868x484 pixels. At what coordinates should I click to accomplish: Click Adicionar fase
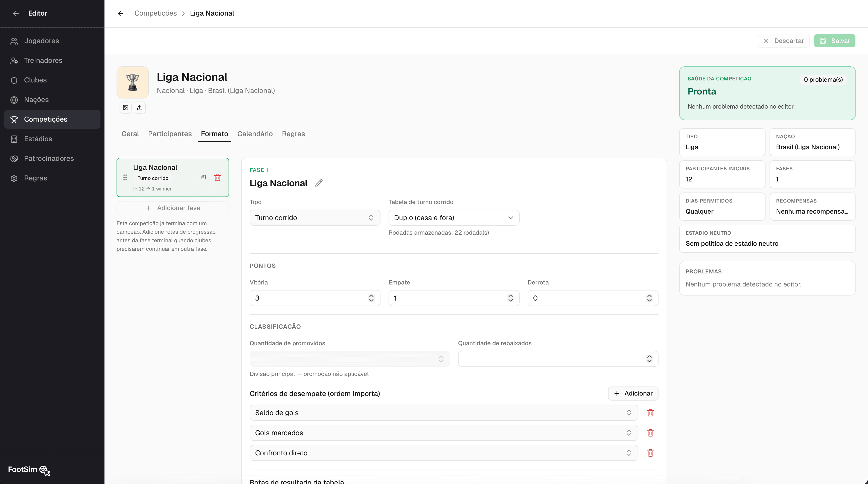click(173, 208)
